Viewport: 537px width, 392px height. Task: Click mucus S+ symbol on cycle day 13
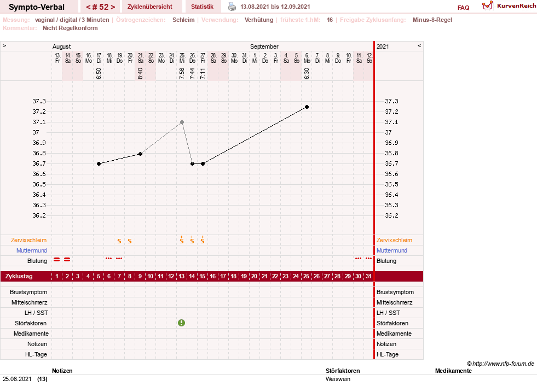(x=182, y=240)
